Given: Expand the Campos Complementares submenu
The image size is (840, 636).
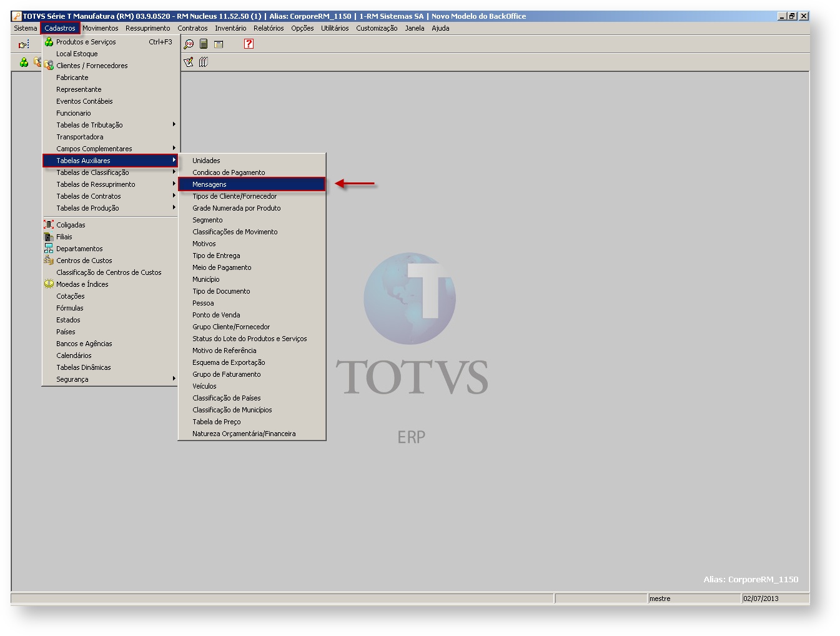Looking at the screenshot, I should tap(111, 149).
